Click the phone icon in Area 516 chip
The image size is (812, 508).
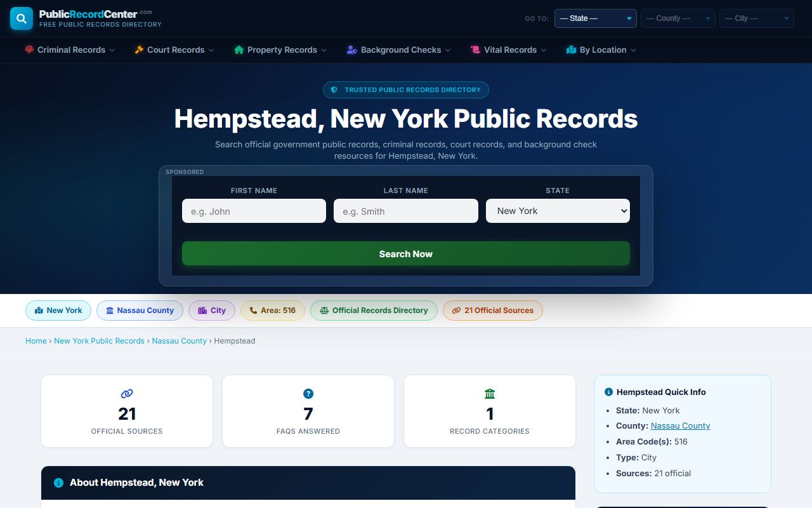point(254,311)
